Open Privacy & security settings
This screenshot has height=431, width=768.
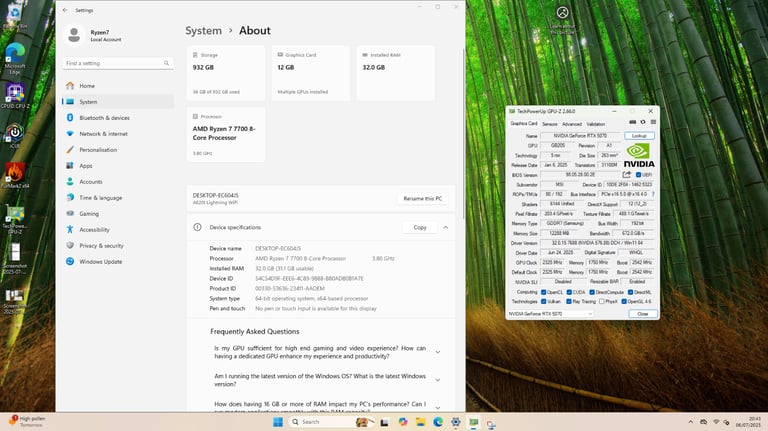click(x=118, y=246)
